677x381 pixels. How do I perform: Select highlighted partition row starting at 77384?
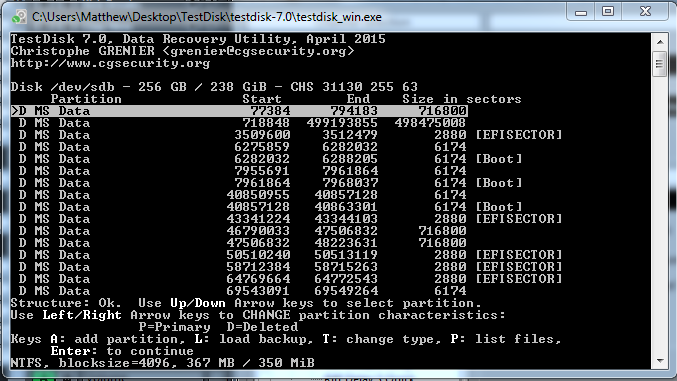tap(239, 111)
